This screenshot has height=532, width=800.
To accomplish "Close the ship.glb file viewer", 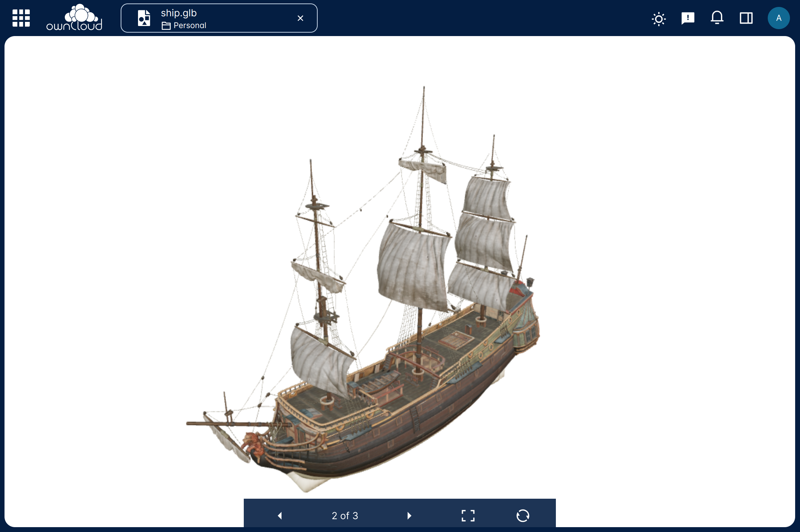I will coord(300,18).
